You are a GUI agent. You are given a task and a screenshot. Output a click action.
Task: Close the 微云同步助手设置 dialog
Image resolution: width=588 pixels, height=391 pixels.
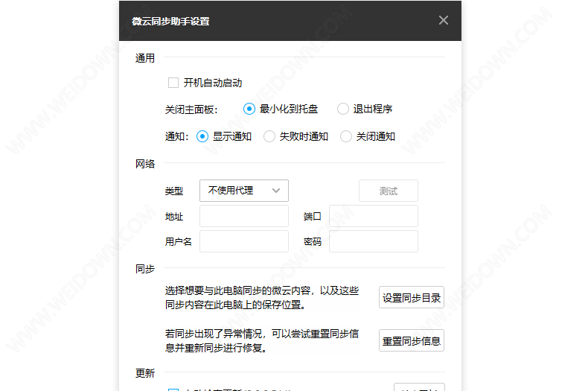[x=444, y=20]
